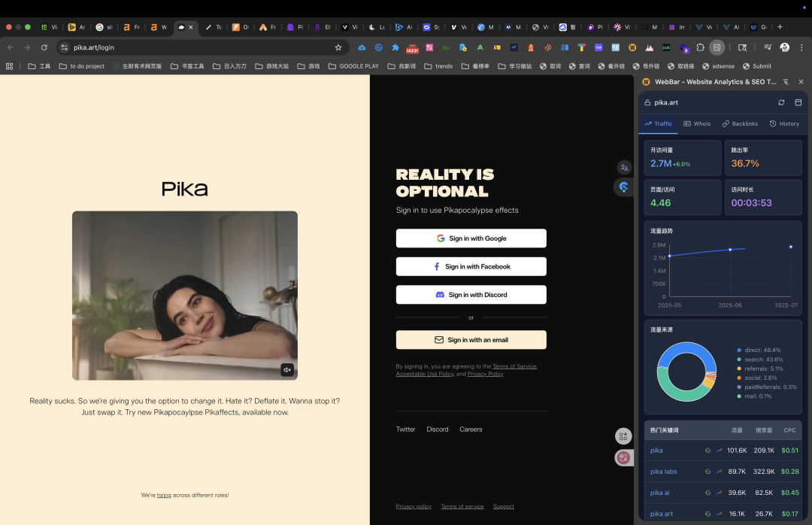Open the 书签工具 bookmarks folder
Viewport: 812px width, 525px height.
pyautogui.click(x=187, y=66)
